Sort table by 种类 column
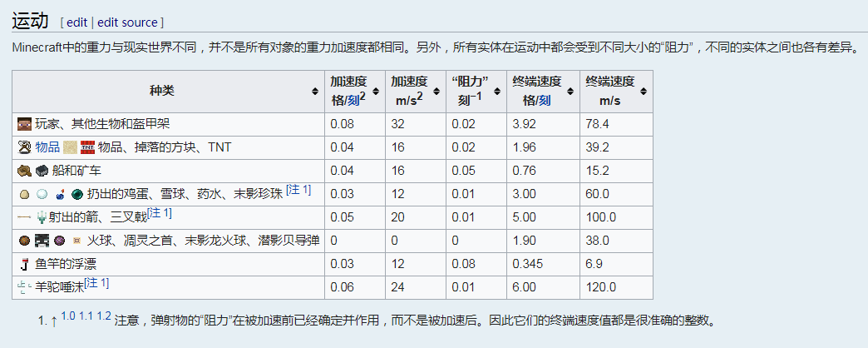Image resolution: width=868 pixels, height=348 pixels. (x=314, y=92)
